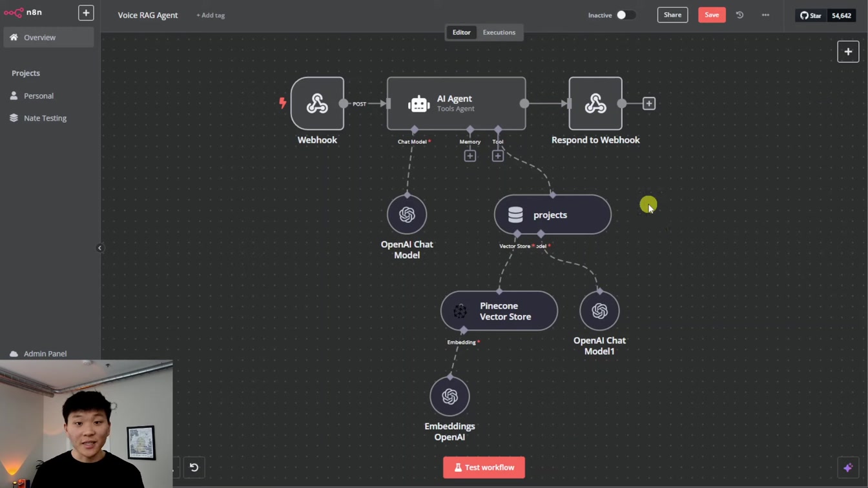Click the Share button
The height and width of the screenshot is (488, 868).
tap(672, 15)
